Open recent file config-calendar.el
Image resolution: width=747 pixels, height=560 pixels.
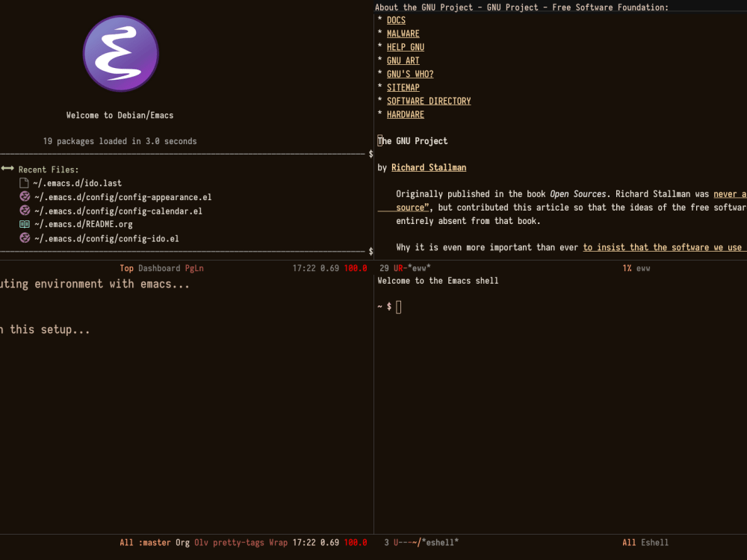118,211
